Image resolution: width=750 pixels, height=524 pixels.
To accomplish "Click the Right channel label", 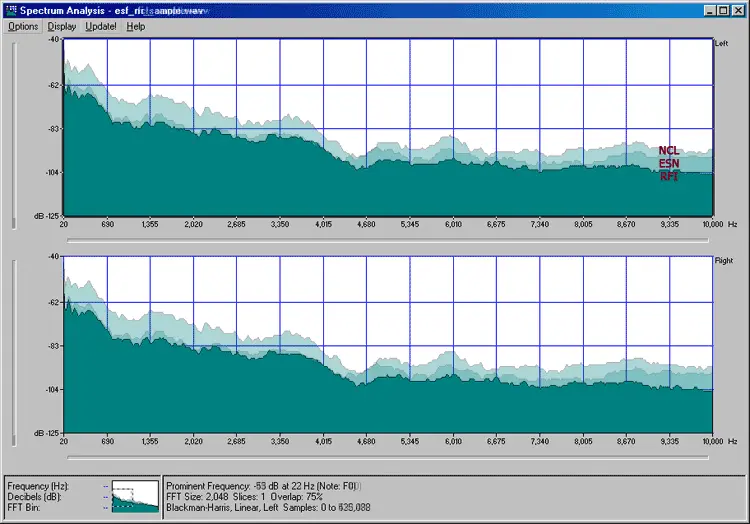I will tap(724, 261).
